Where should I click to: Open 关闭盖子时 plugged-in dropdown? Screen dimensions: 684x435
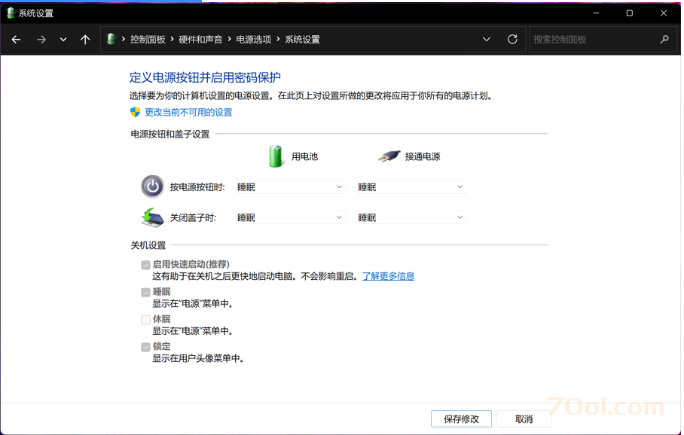pyautogui.click(x=411, y=218)
